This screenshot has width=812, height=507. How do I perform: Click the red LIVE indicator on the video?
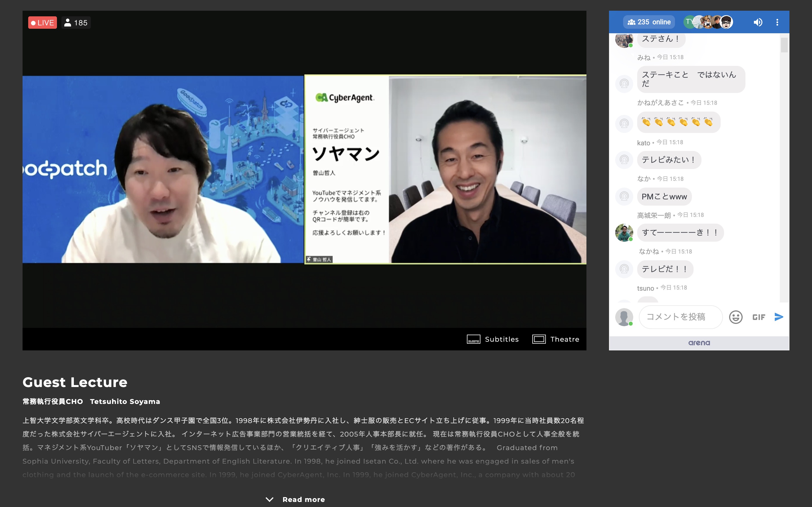click(x=42, y=23)
